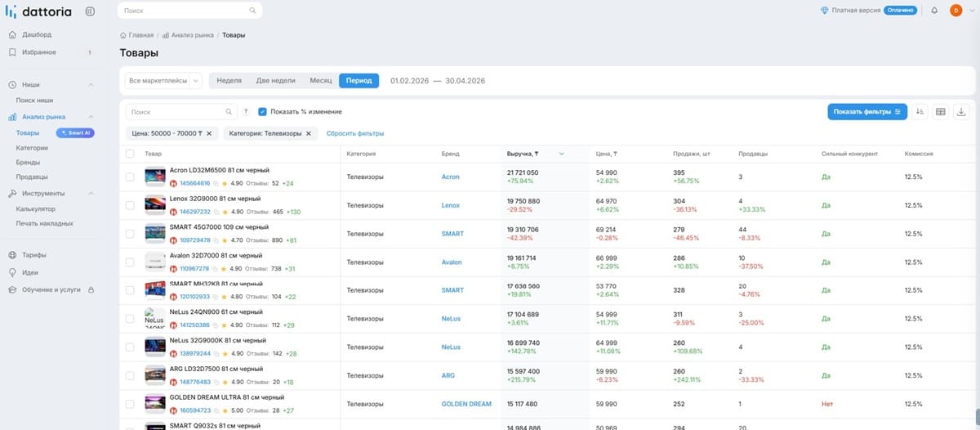Click the star rating icon in the Lenox 32G9000 row
This screenshot has height=430, width=980.
pyautogui.click(x=225, y=213)
